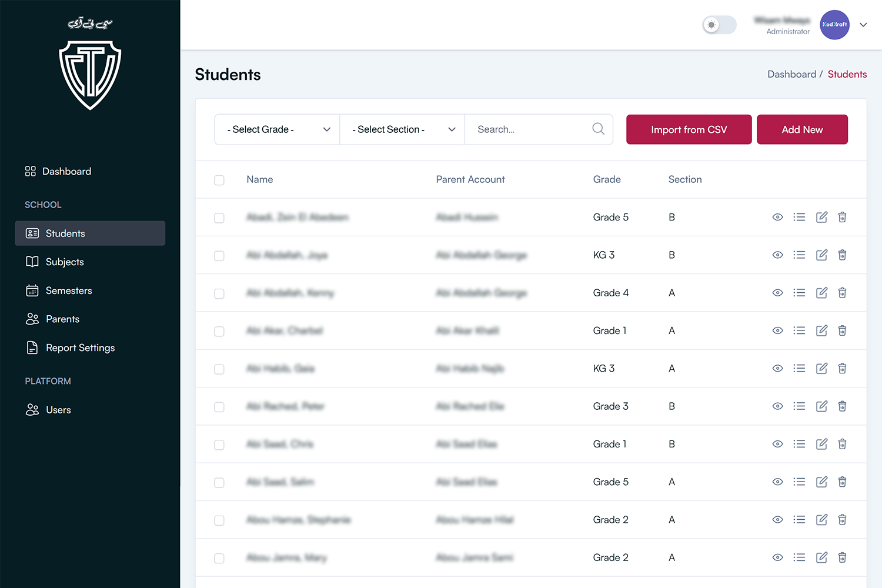Check the first student's row checkbox
The image size is (882, 588).
coord(219,218)
